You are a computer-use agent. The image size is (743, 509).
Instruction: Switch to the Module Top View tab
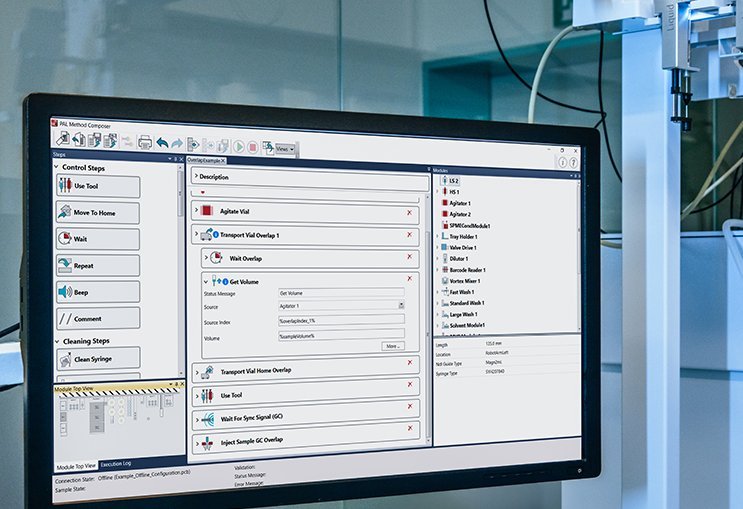(76, 466)
